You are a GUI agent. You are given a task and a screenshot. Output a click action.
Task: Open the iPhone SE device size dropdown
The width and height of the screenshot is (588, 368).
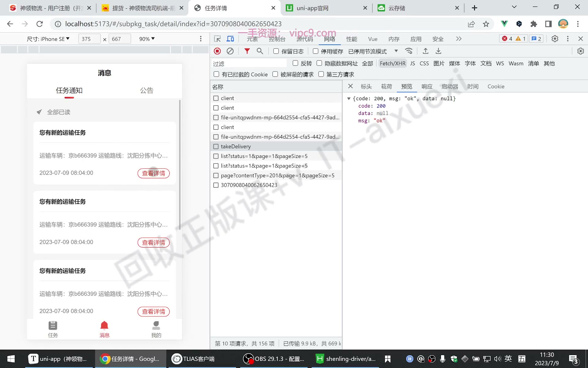tap(48, 39)
